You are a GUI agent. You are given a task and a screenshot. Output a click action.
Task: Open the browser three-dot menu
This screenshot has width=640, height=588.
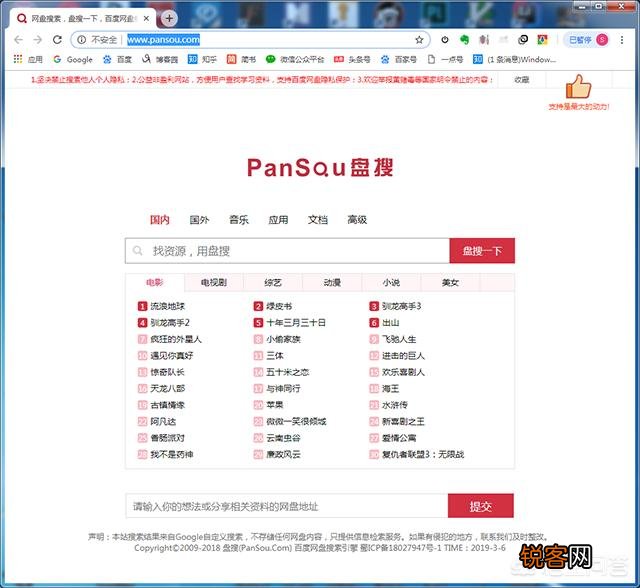coord(622,40)
